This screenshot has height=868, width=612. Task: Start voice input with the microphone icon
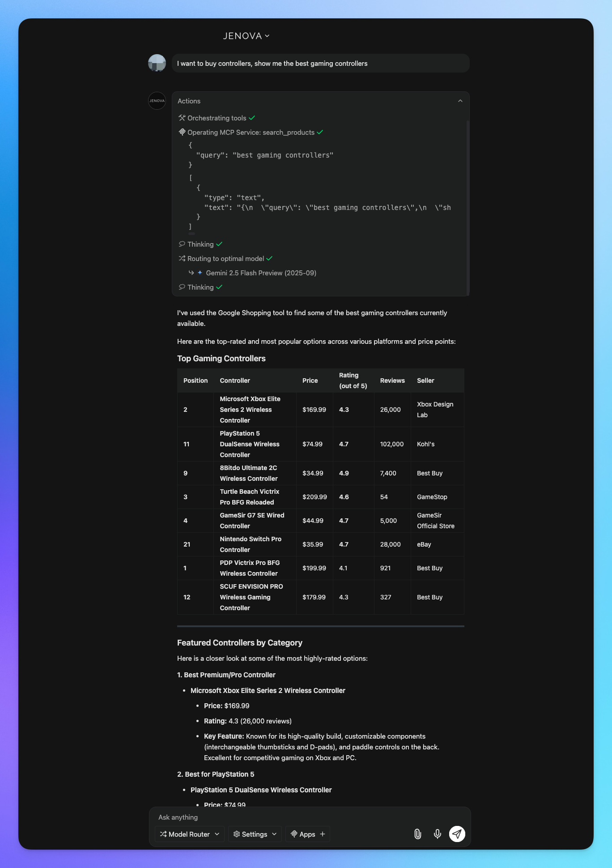437,834
